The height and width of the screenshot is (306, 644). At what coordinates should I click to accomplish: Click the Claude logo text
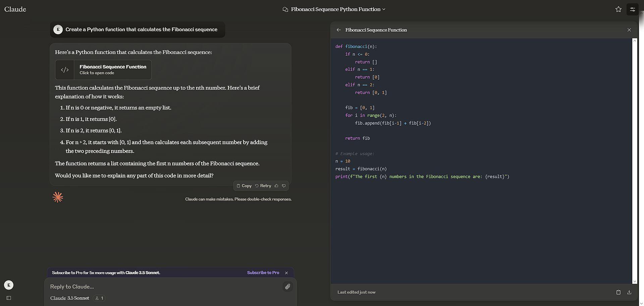click(15, 9)
